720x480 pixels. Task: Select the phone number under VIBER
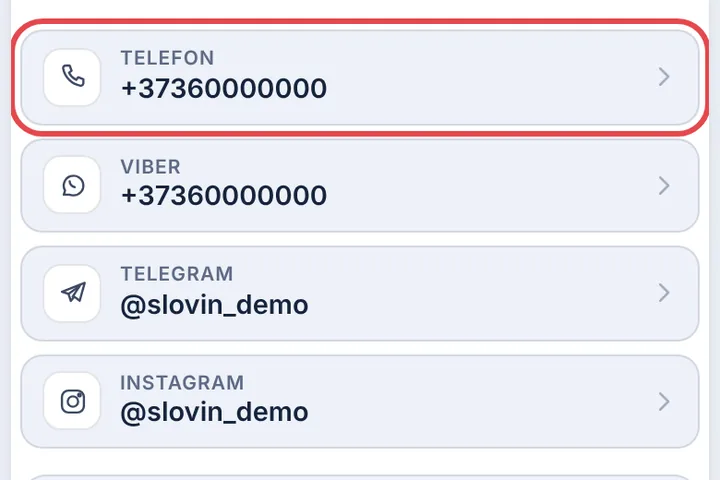coord(224,196)
